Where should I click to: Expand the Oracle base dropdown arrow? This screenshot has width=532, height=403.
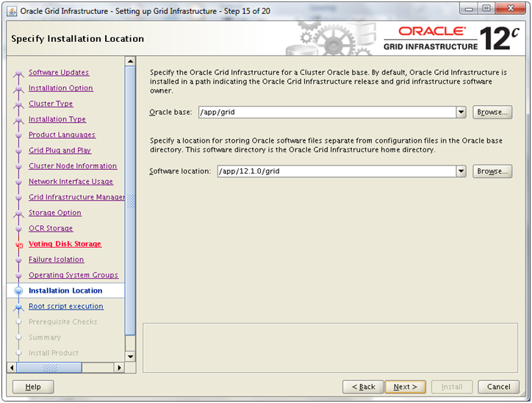point(461,112)
